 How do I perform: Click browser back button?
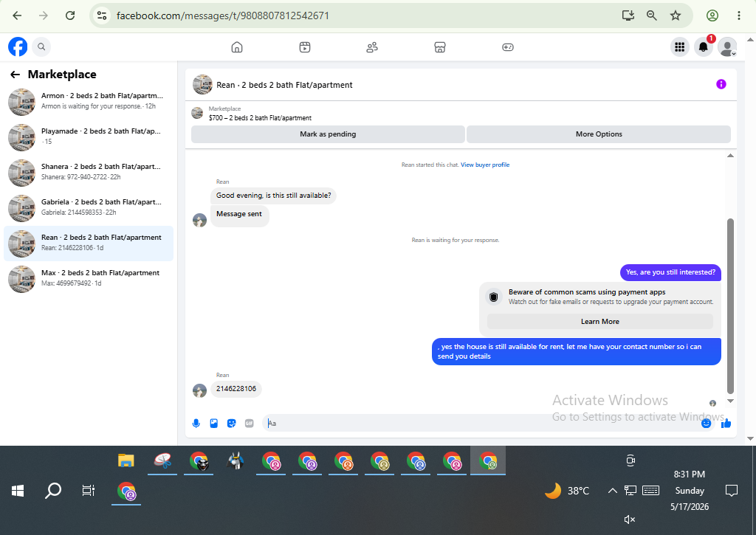18,15
